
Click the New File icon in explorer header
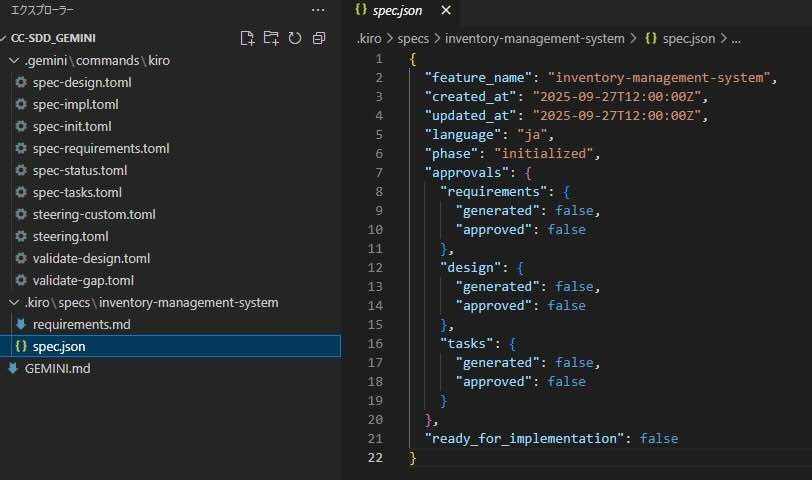(x=248, y=38)
